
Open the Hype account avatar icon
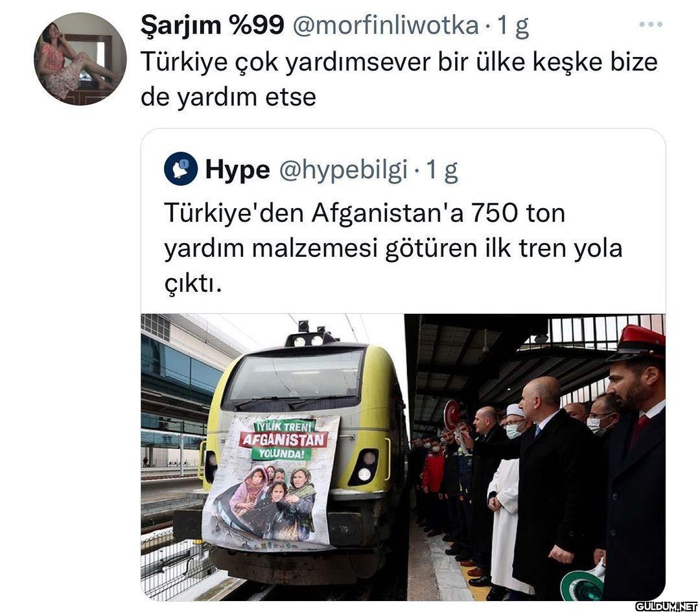(x=181, y=169)
